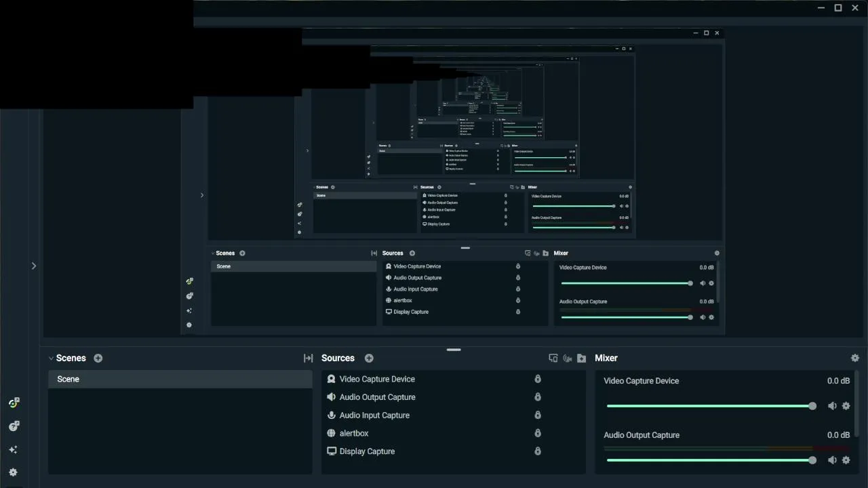Select the alertbox source
This screenshot has height=488, width=868.
tap(453, 433)
